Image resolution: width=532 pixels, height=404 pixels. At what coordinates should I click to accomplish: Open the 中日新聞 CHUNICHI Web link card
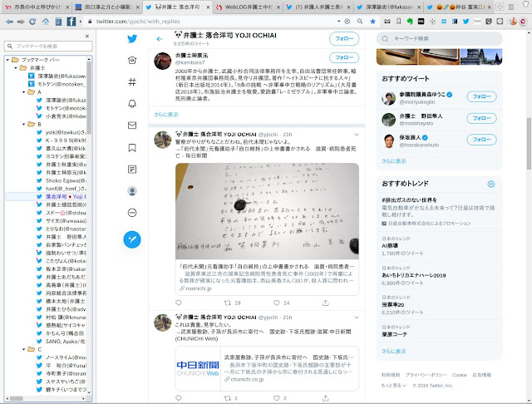pyautogui.click(x=267, y=368)
